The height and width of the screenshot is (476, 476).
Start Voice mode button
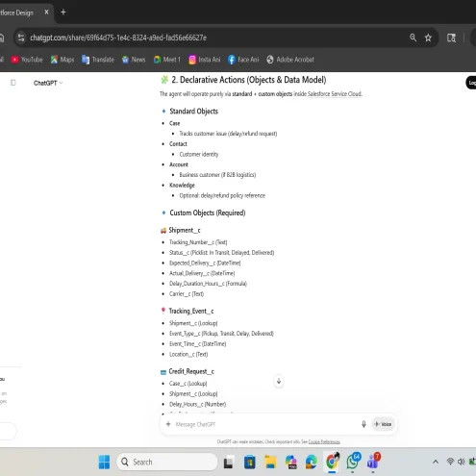[383, 424]
